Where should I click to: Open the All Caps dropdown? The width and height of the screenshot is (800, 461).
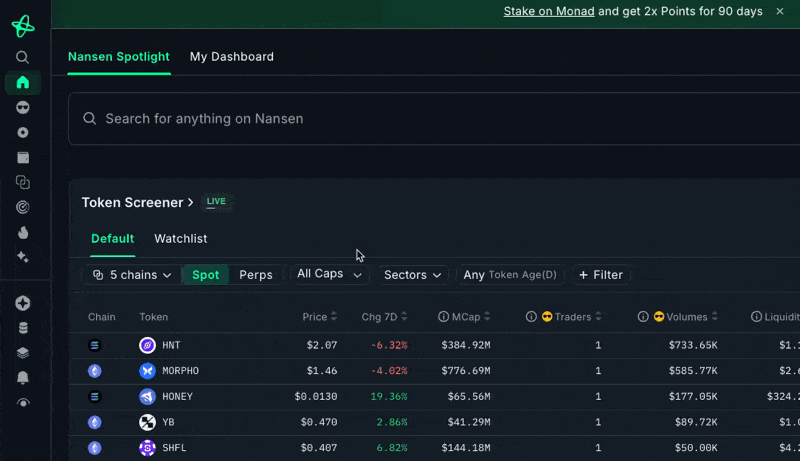pyautogui.click(x=329, y=274)
